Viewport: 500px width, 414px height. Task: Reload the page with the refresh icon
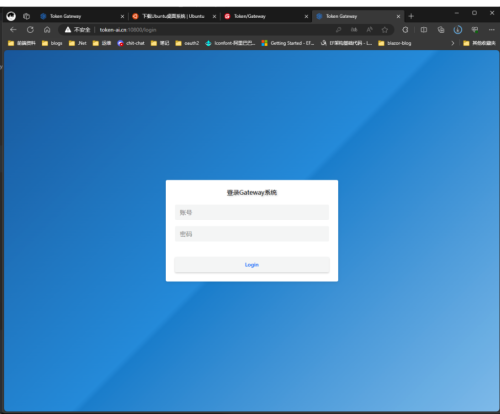point(30,30)
